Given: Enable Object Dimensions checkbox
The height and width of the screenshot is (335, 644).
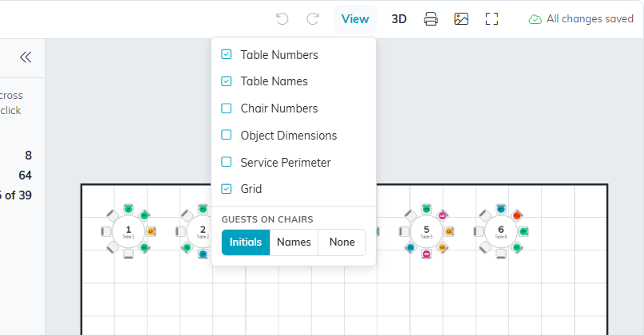Looking at the screenshot, I should point(227,135).
